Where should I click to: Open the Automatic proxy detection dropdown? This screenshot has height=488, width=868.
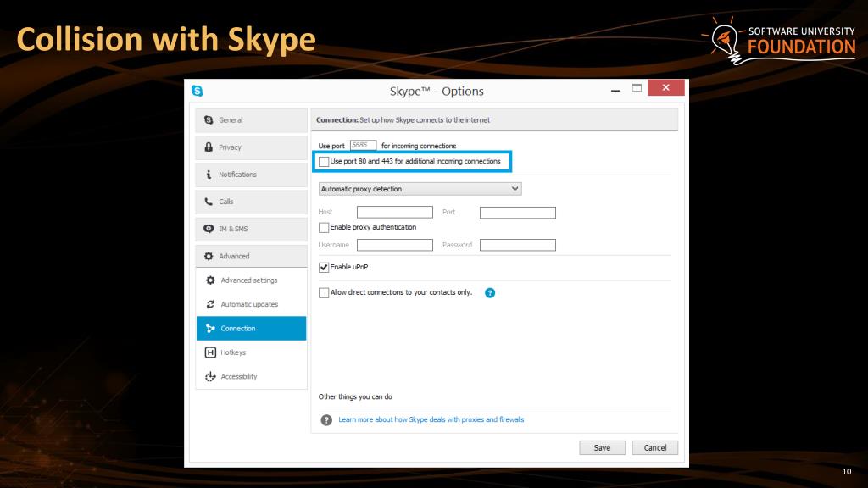(420, 189)
